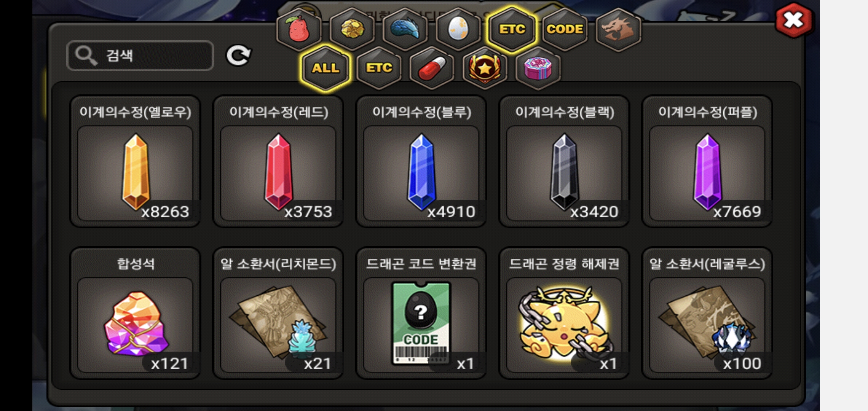Close the inventory with red X
Viewport: 868px width, 411px height.
click(x=793, y=20)
